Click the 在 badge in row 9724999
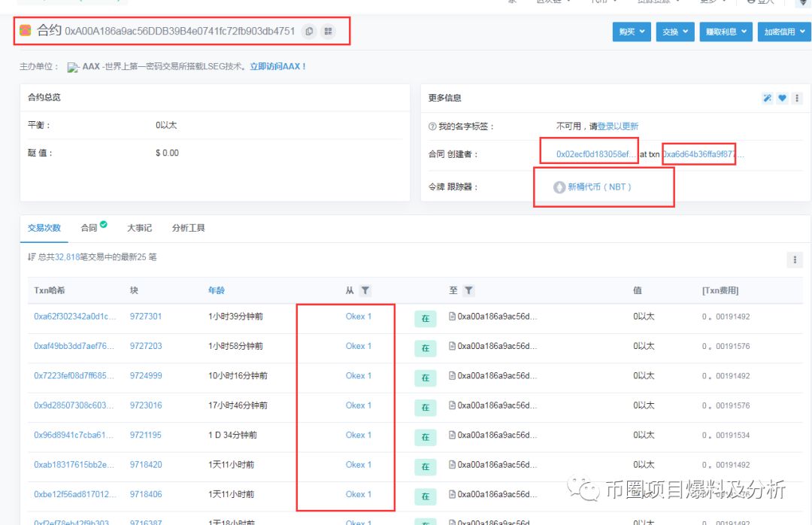 pyautogui.click(x=425, y=378)
